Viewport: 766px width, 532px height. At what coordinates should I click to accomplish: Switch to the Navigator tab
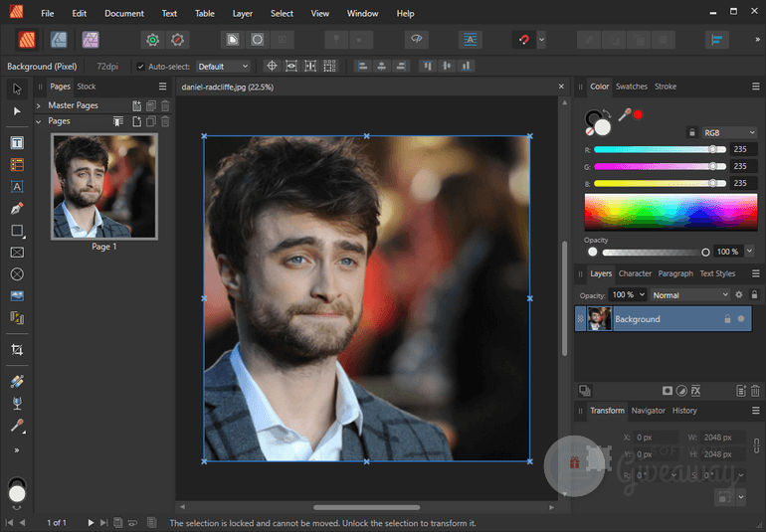649,411
